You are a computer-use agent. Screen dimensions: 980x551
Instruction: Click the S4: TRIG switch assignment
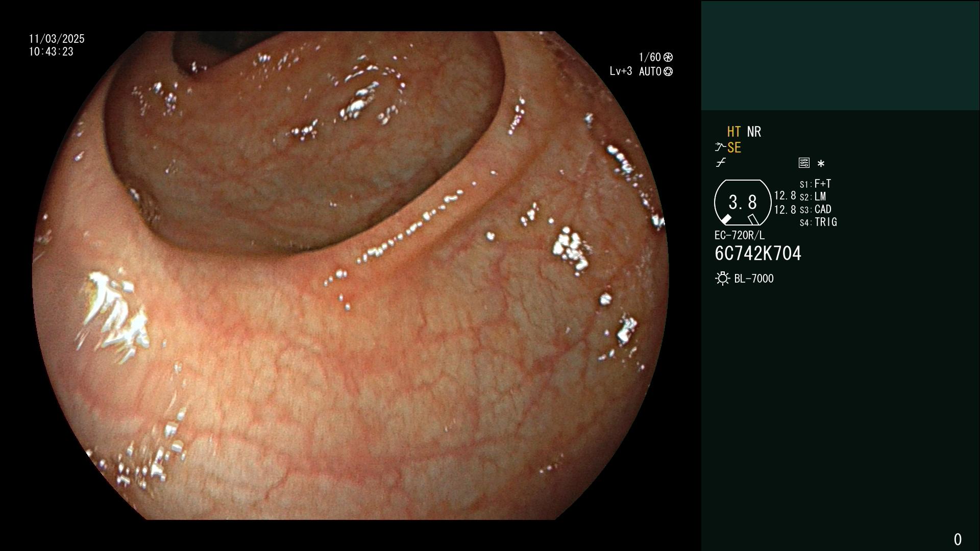pos(818,222)
